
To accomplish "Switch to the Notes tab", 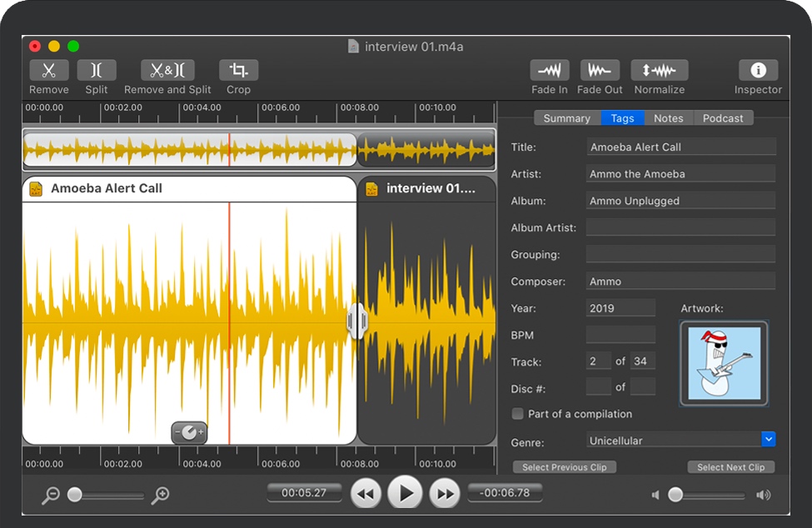I will [668, 118].
